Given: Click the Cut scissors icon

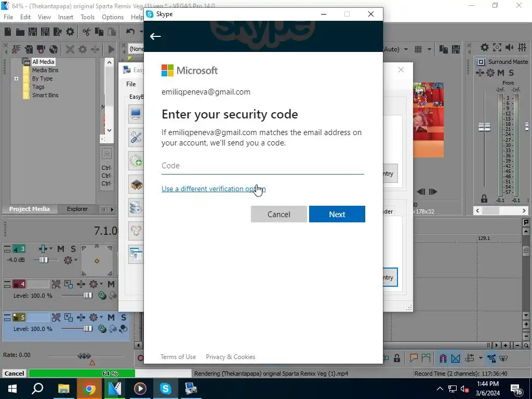Looking at the screenshot, I should (x=87, y=32).
